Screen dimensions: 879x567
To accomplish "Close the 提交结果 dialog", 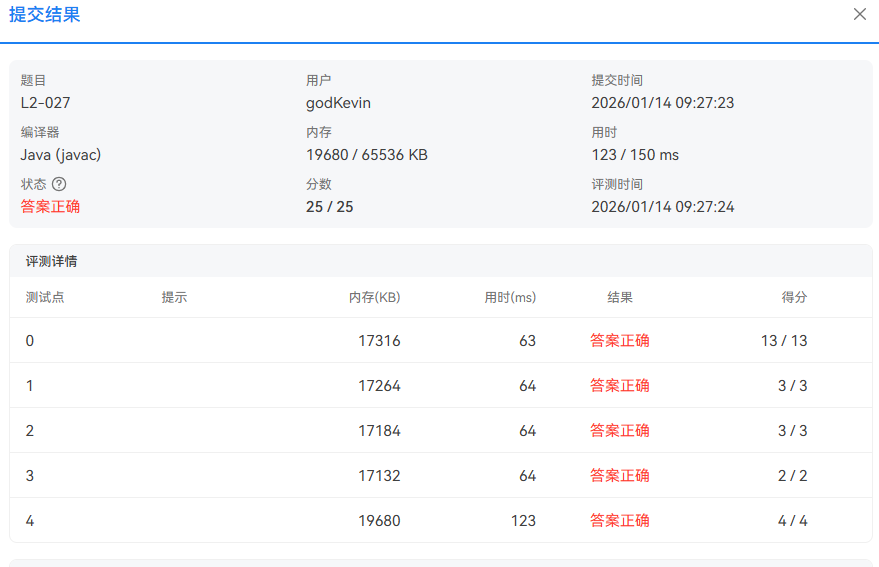I will click(859, 14).
